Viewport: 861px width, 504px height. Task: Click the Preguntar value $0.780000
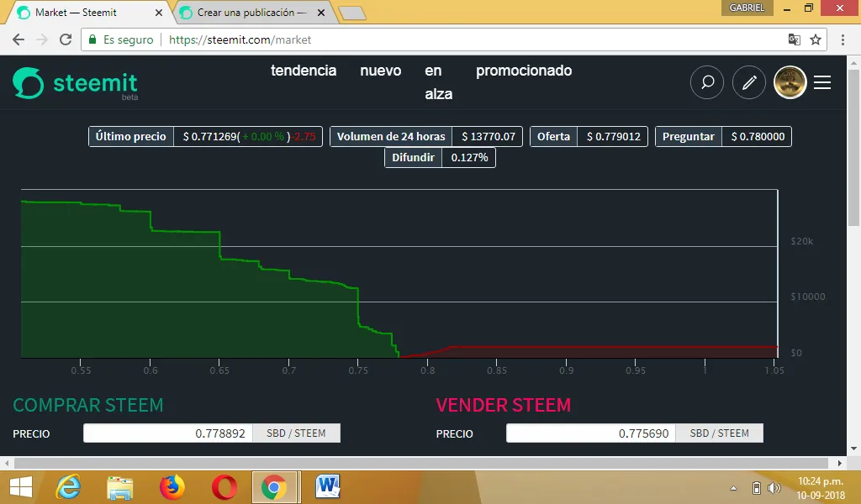(758, 137)
